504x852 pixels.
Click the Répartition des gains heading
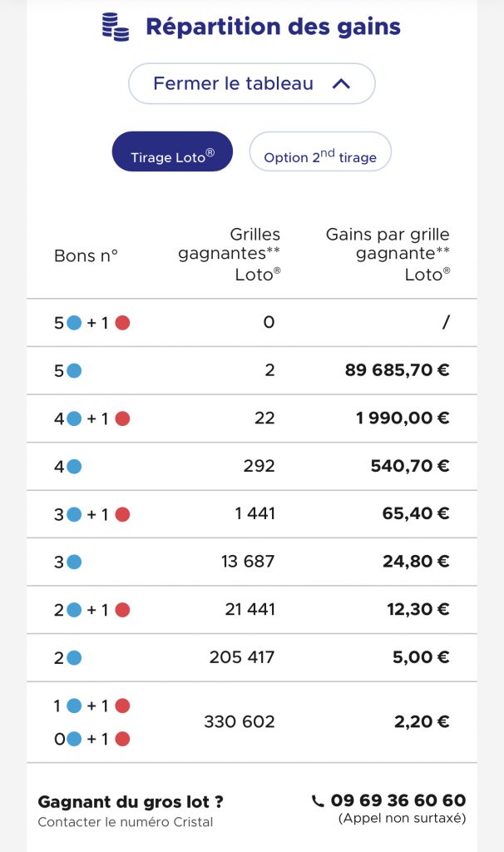[273, 27]
